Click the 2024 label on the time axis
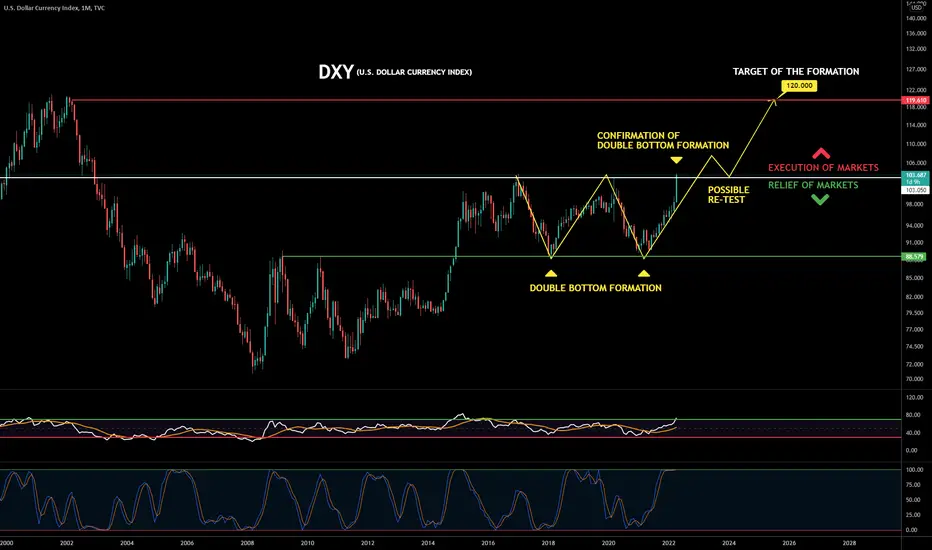The width and height of the screenshot is (932, 550). pos(729,543)
